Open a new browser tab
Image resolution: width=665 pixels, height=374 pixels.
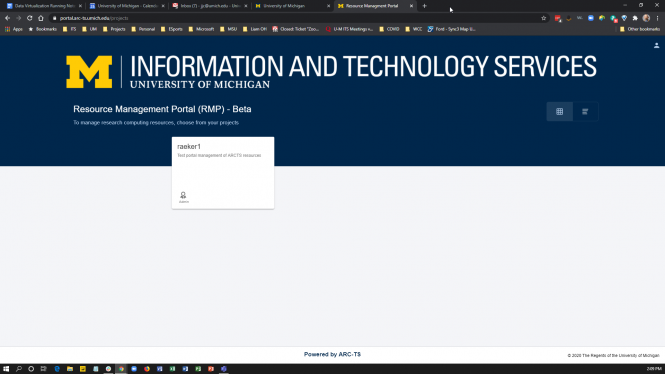click(x=424, y=6)
